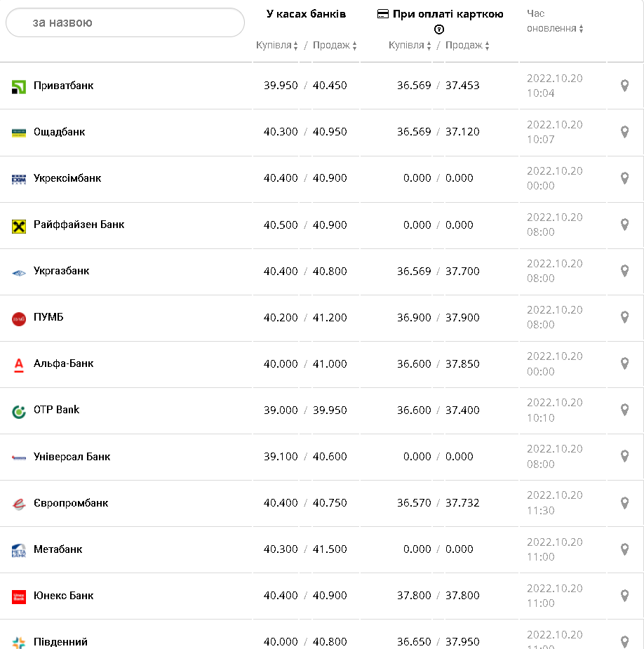
Task: Sort by cash desk Купівля rate
Action: point(277,46)
